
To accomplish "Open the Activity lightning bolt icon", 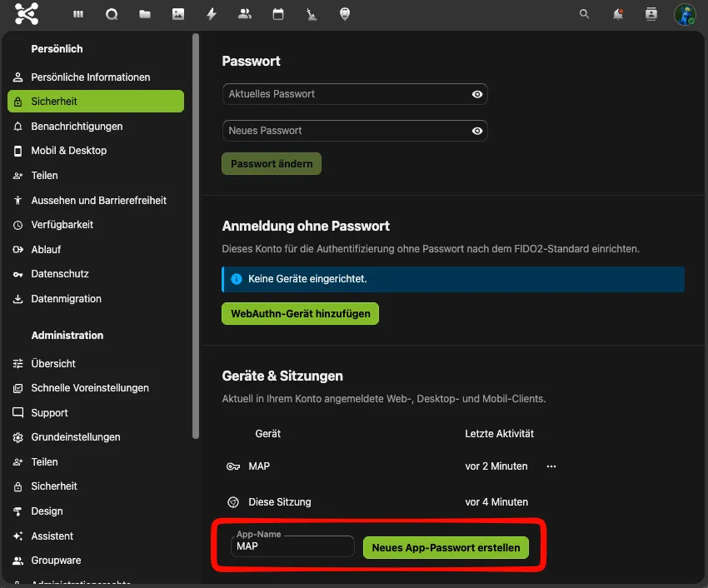I will (x=212, y=14).
